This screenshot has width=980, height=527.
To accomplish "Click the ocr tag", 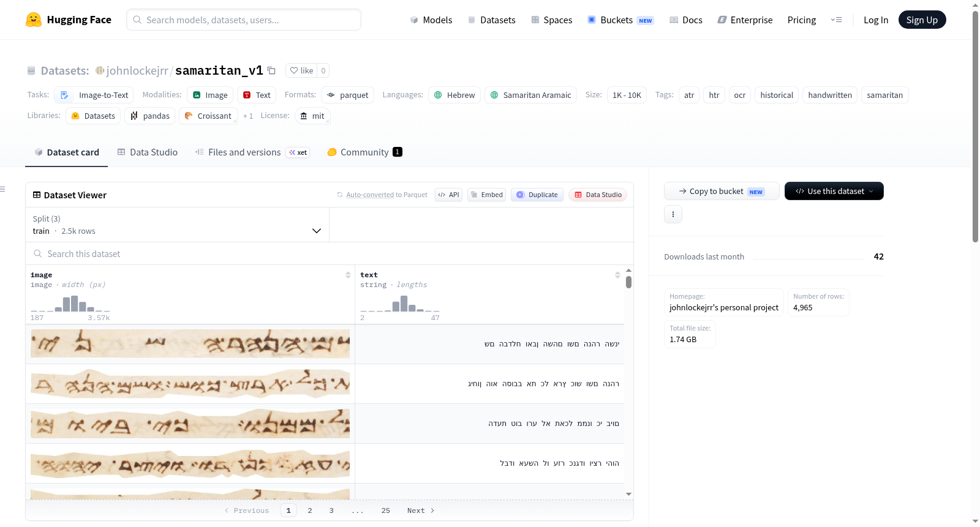I will point(740,95).
